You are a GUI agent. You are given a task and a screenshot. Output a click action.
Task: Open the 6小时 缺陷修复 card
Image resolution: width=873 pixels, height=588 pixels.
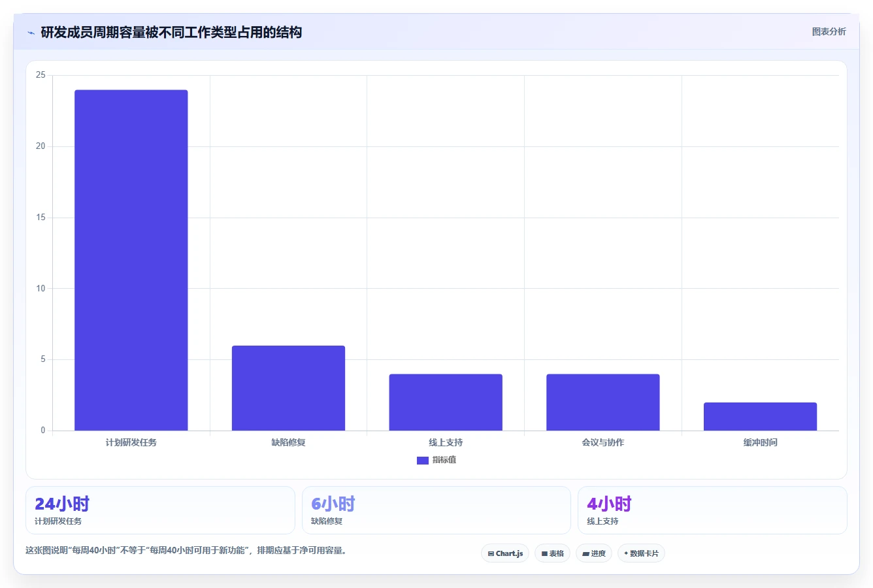pyautogui.click(x=436, y=510)
